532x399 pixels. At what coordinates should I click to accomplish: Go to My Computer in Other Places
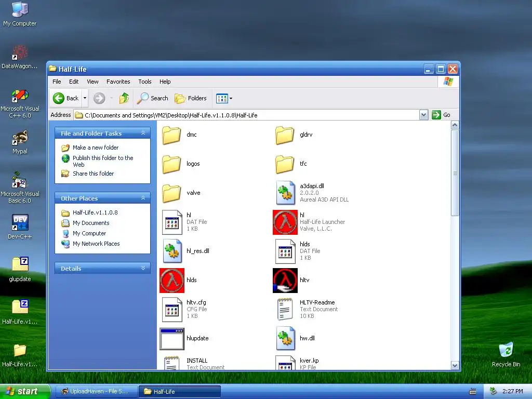tap(89, 233)
